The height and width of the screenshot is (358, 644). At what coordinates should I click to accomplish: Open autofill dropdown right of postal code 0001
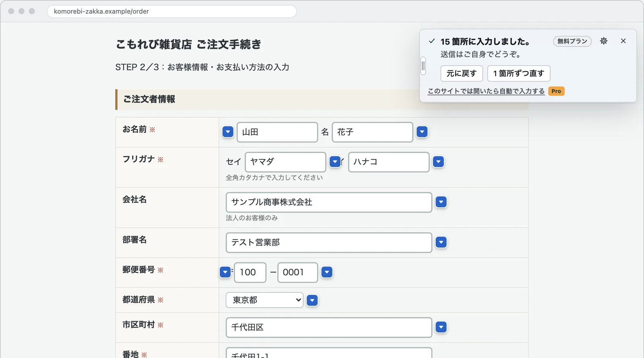coord(327,272)
